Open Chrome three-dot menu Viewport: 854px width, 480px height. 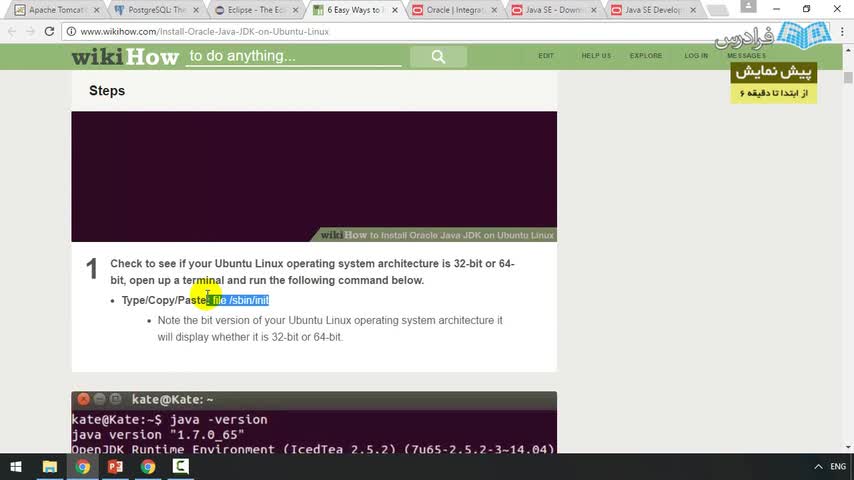[x=843, y=32]
